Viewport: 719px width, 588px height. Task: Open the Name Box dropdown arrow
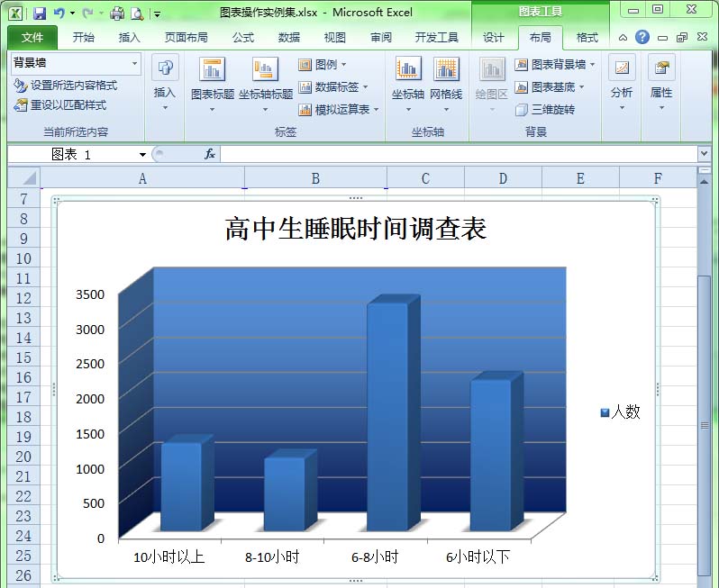(142, 155)
